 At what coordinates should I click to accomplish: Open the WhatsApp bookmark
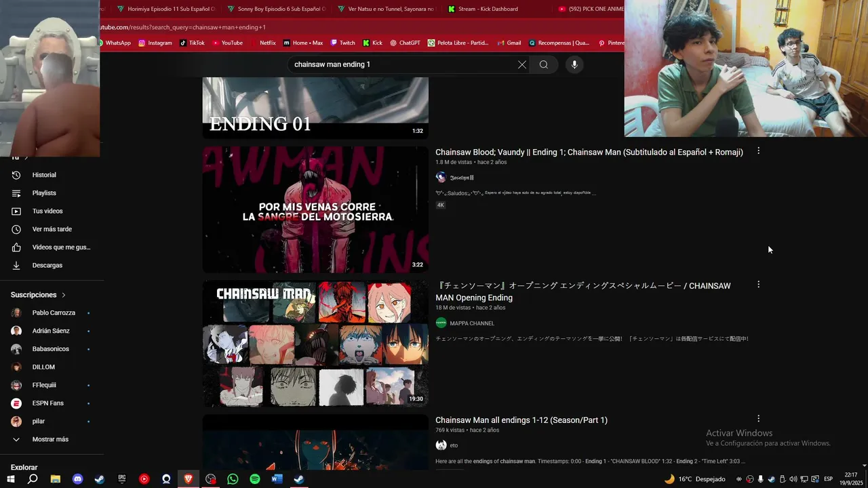pyautogui.click(x=115, y=43)
